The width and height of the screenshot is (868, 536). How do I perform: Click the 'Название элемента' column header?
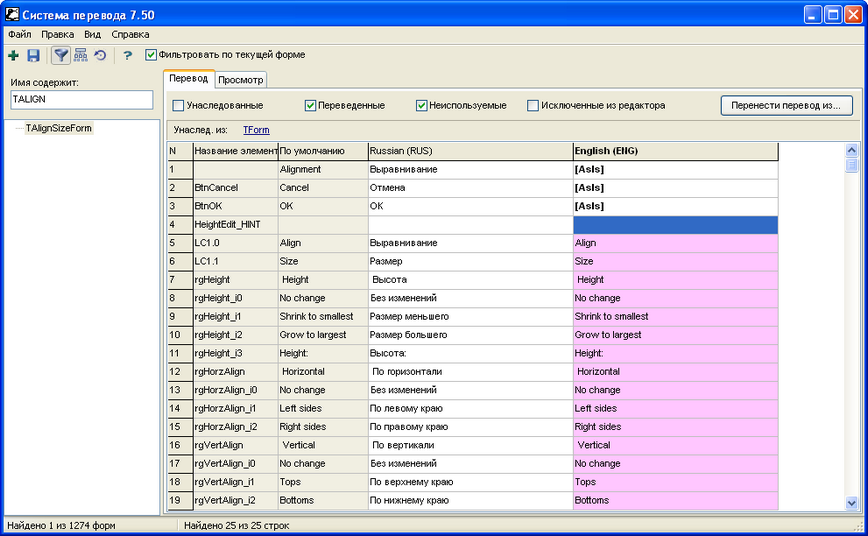(236, 151)
